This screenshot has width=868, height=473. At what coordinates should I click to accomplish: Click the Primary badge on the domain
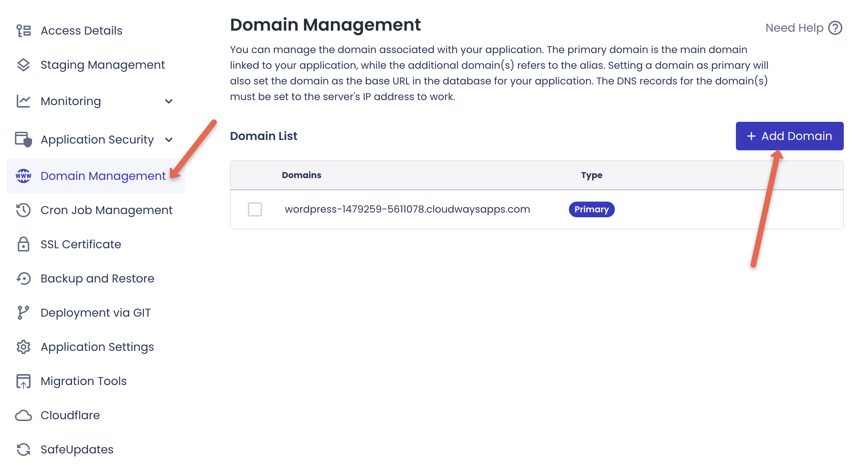pos(591,210)
